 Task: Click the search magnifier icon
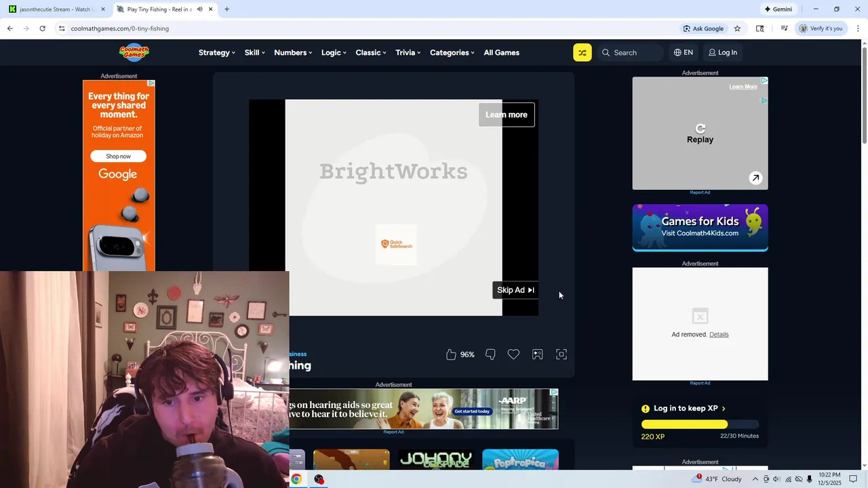click(606, 52)
